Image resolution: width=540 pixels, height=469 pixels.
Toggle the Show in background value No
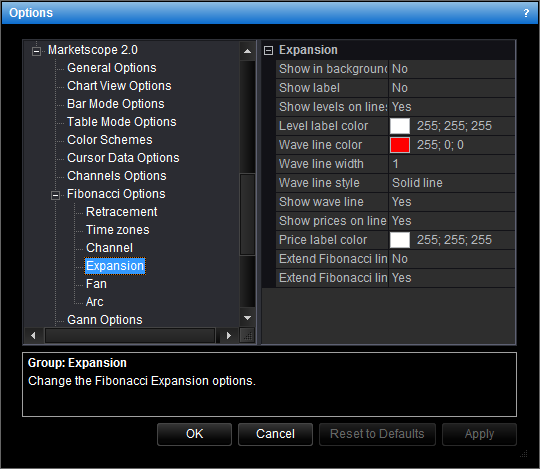pos(451,69)
